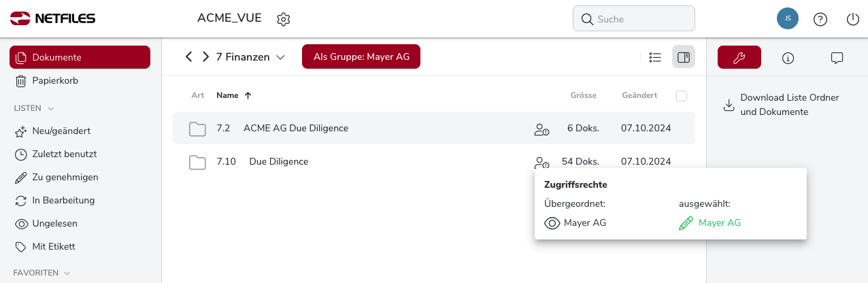
Task: Click the Als Gruppe: Mayer AG button
Action: 361,56
